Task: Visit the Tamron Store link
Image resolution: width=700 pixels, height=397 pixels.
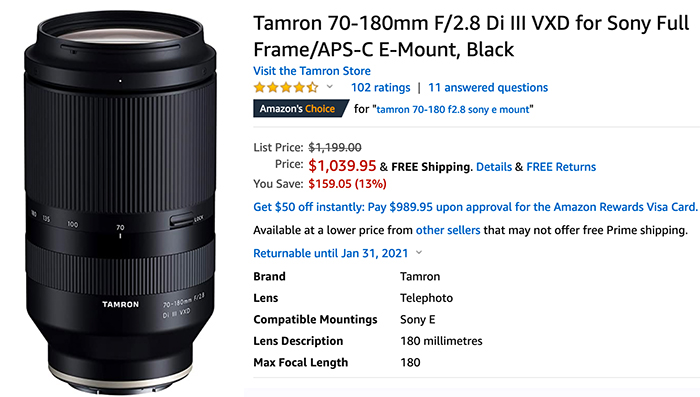Action: (x=312, y=71)
